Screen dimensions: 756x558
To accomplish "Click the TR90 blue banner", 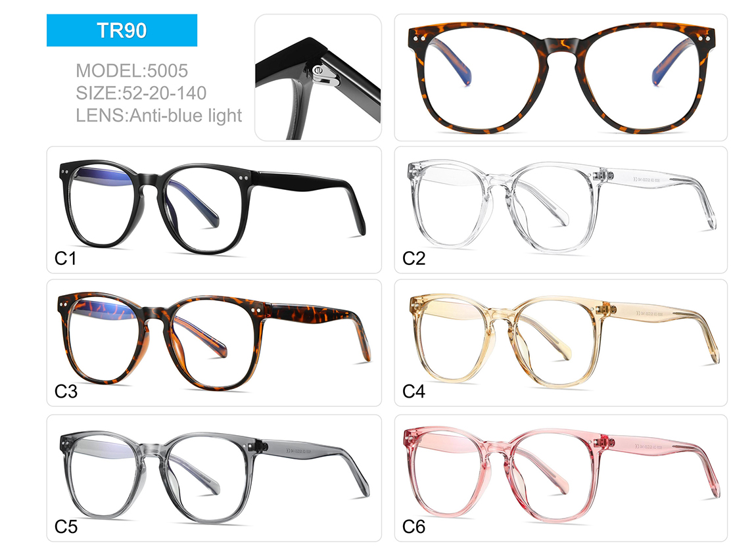I will point(122,30).
